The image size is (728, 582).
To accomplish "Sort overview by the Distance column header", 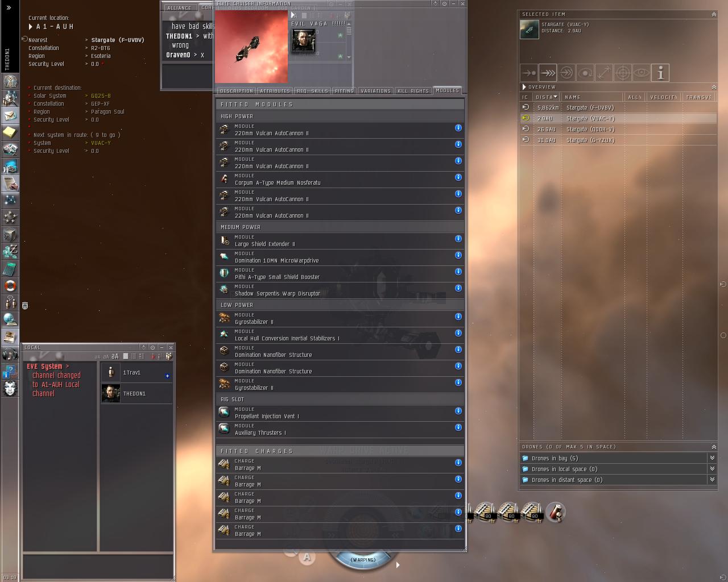I will 547,97.
